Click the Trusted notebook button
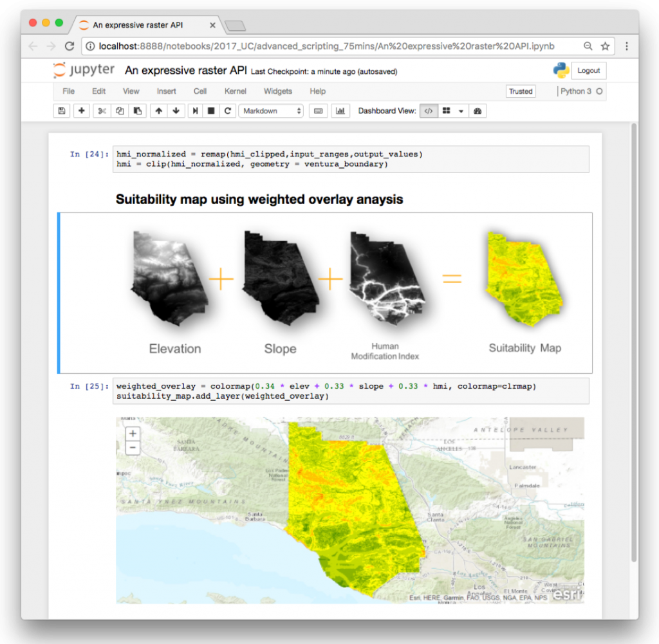This screenshot has height=644, width=659. click(x=521, y=91)
